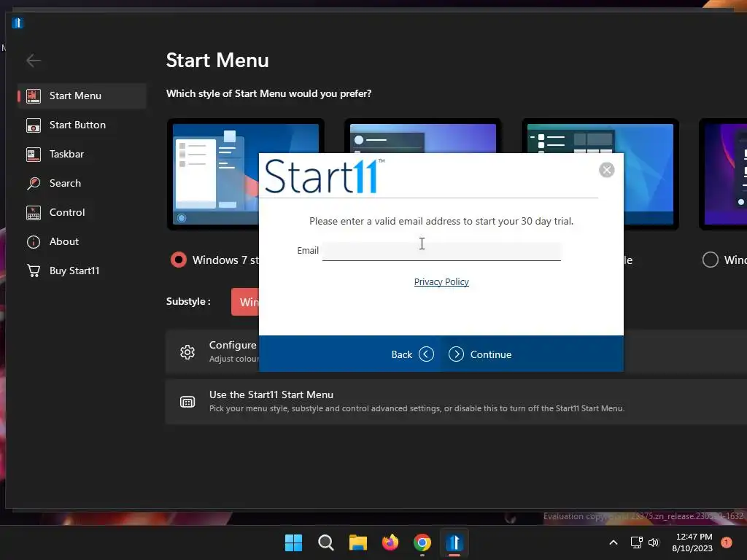Open the clock showing 12:47 PM

coord(692,542)
